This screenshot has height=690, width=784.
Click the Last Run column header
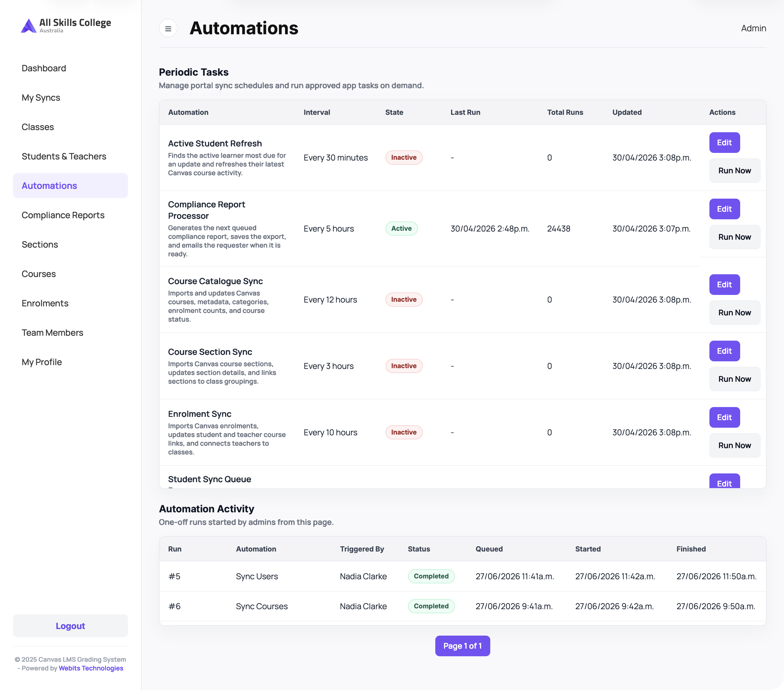tap(465, 112)
